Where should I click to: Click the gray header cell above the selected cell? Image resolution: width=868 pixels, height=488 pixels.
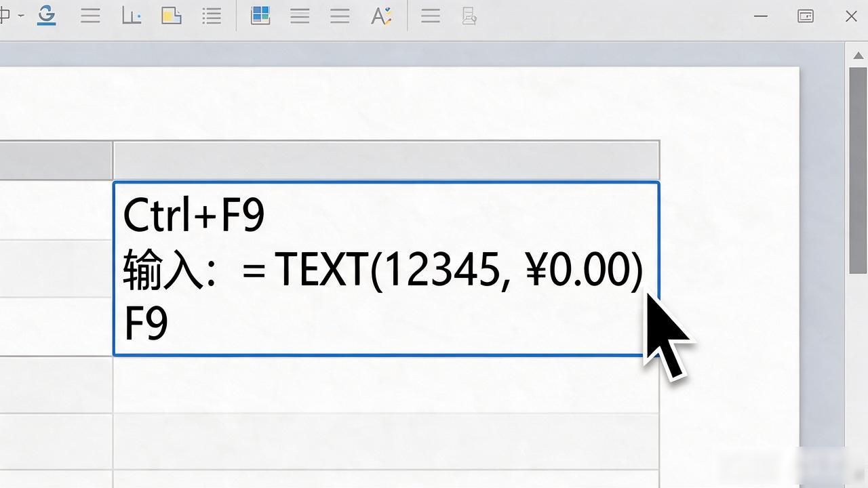point(386,160)
